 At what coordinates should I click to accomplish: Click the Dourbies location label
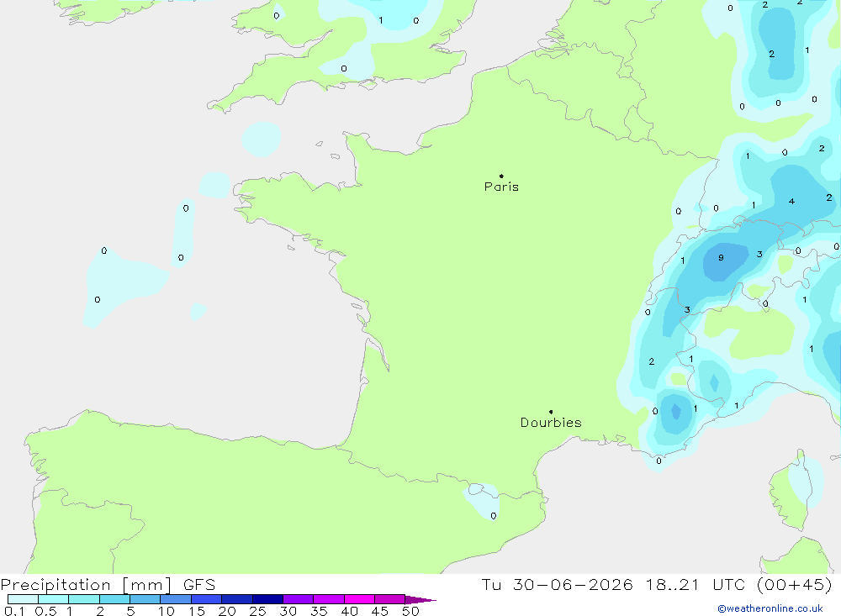(x=551, y=423)
